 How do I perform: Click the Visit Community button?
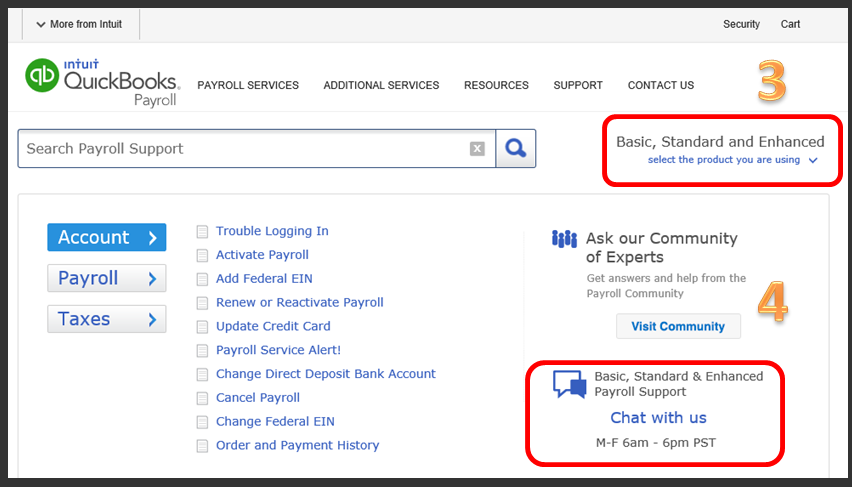678,326
